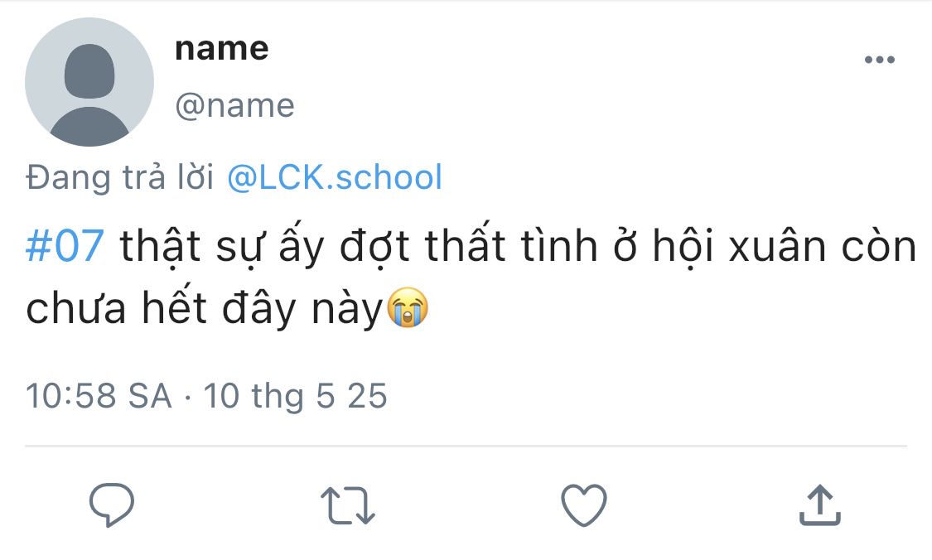Click the divider line below the timestamp

[x=466, y=447]
